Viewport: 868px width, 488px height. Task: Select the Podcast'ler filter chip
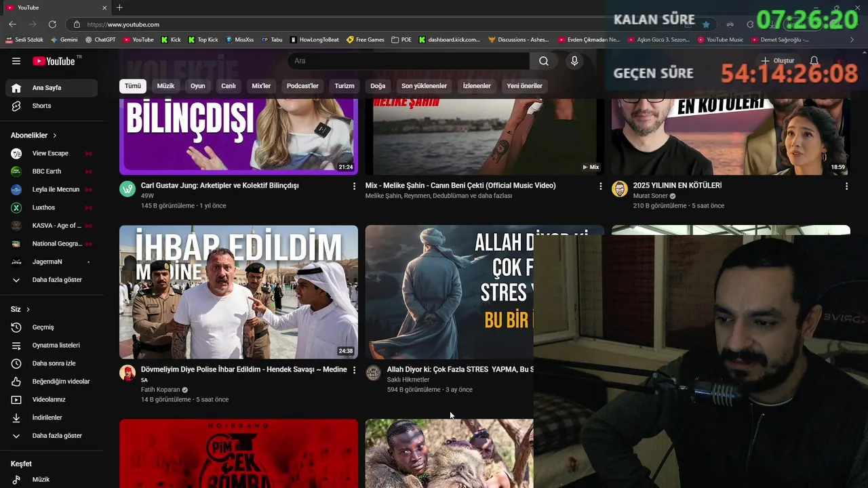pyautogui.click(x=302, y=86)
